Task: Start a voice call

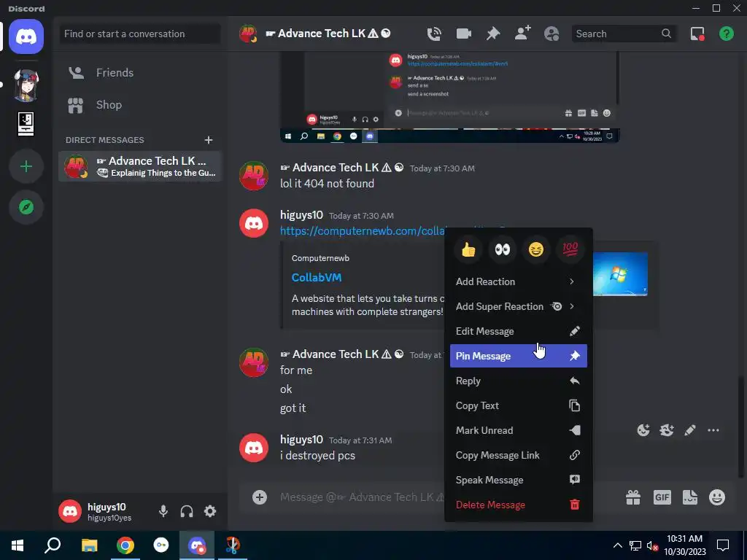Action: tap(434, 34)
